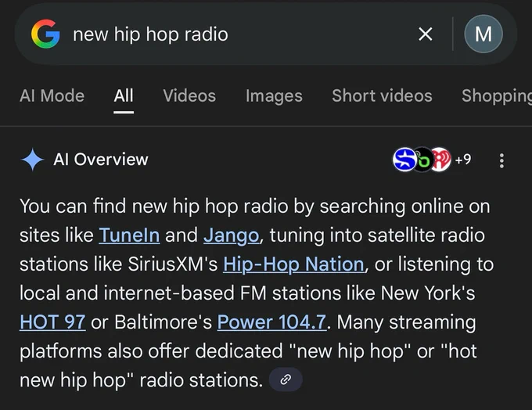The width and height of the screenshot is (532, 410).
Task: Open the Power 104.7 link
Action: 271,322
